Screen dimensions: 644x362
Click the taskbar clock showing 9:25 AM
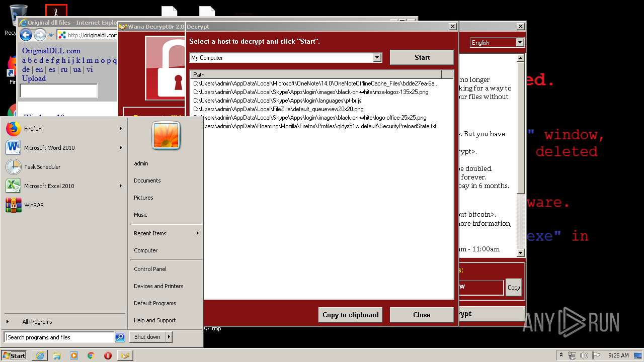point(618,355)
